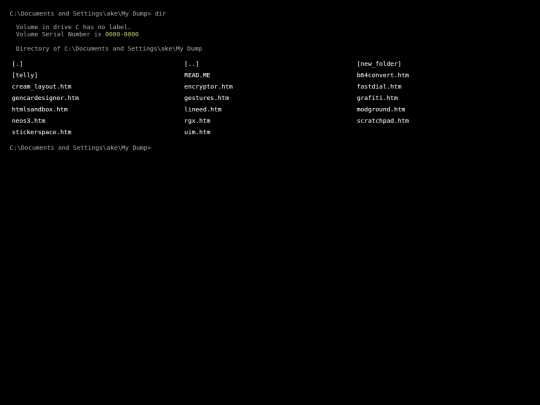Select encryptor.htm file entry

coord(208,87)
